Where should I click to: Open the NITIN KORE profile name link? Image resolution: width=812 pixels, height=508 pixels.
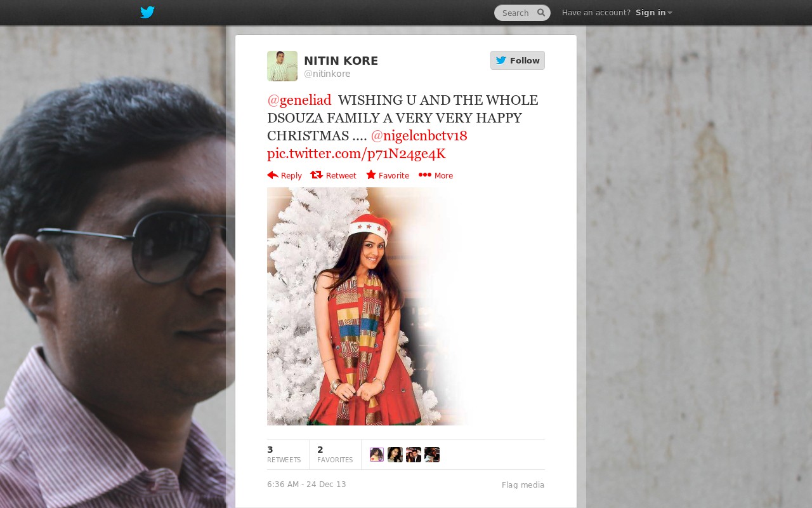coord(341,61)
